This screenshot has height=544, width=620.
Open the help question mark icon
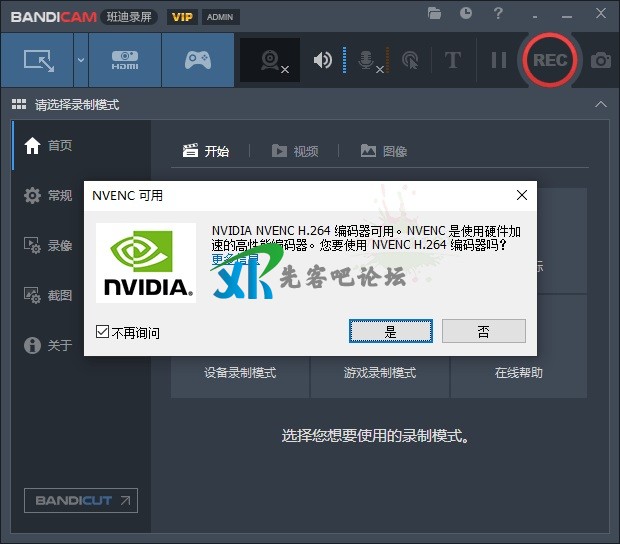(497, 14)
